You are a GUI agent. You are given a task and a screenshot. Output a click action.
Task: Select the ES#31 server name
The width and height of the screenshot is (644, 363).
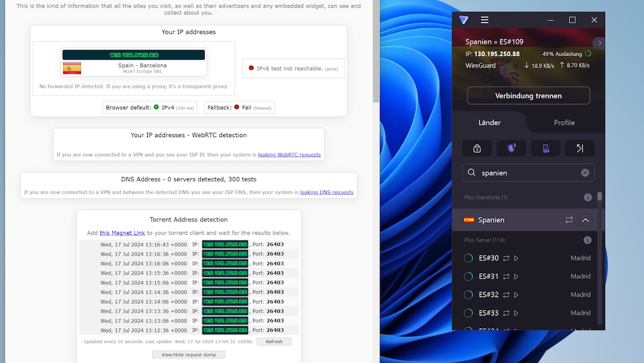click(x=489, y=277)
